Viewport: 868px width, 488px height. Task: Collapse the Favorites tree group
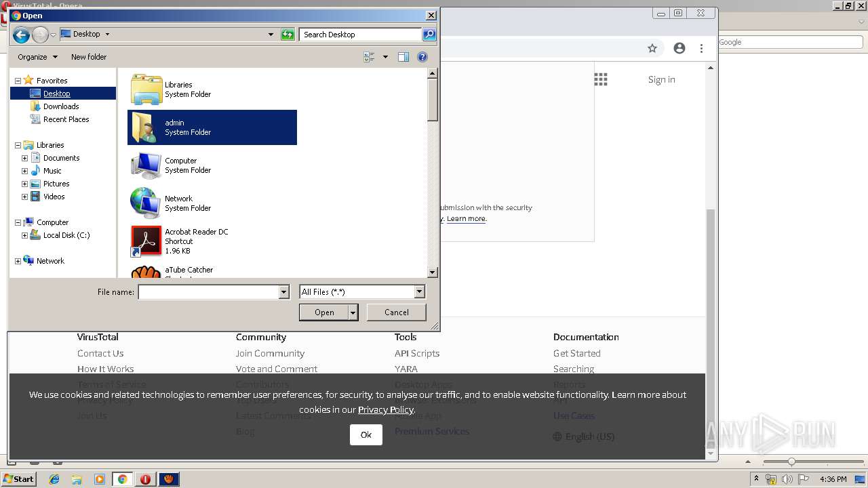click(18, 81)
